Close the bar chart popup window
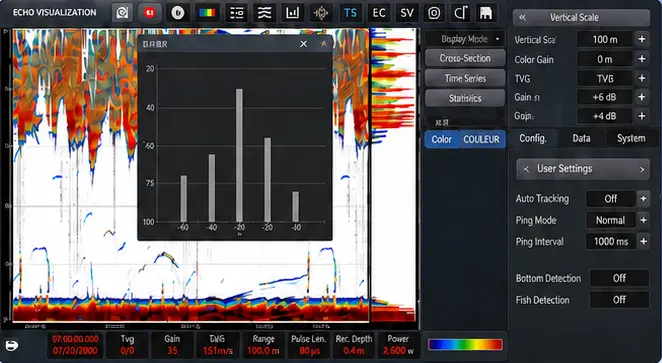Screen dimensions: 662x363 [304, 44]
